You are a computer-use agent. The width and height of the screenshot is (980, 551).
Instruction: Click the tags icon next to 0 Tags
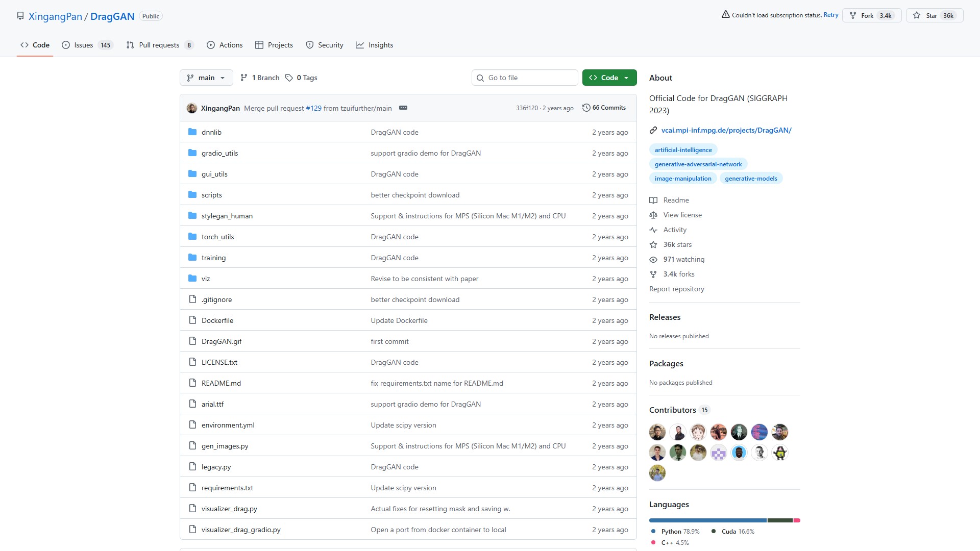[289, 78]
